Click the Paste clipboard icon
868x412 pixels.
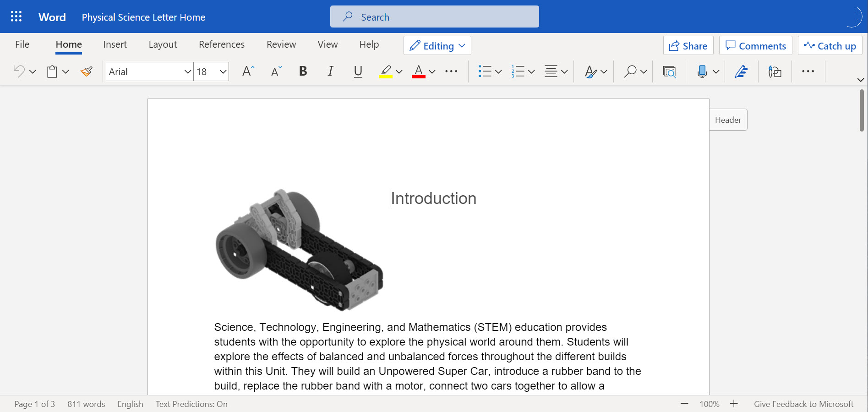(52, 71)
